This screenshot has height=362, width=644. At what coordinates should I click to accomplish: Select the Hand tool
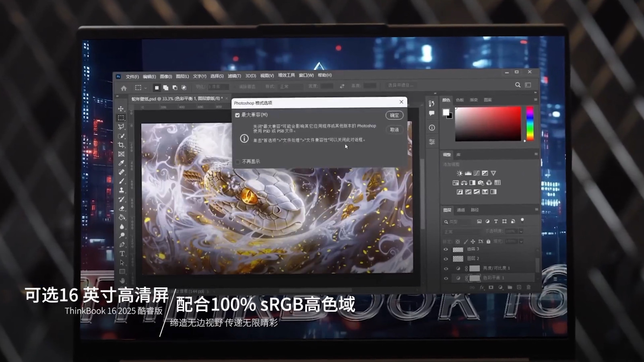coord(122,280)
